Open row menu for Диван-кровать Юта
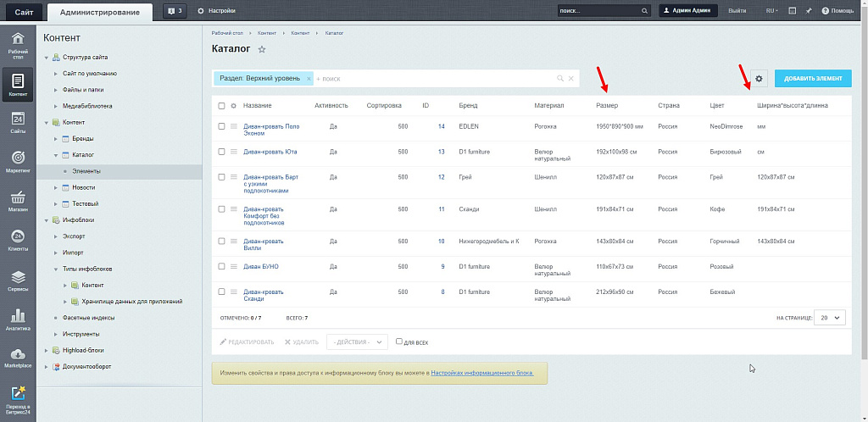The image size is (868, 422). coord(233,153)
